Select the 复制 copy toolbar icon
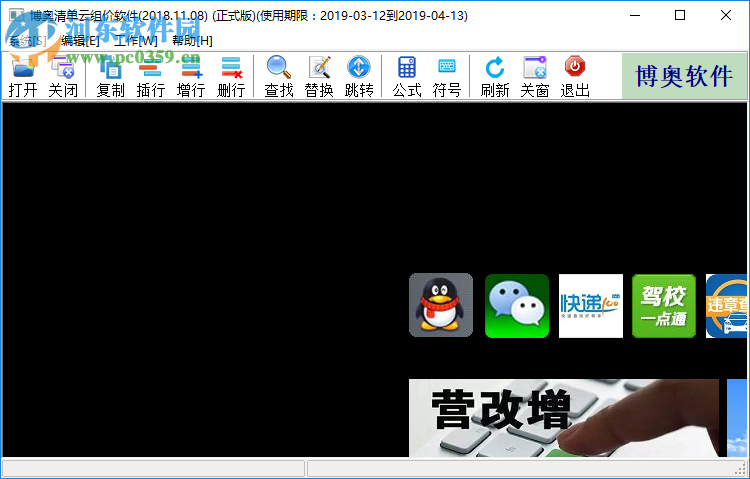Image resolution: width=750 pixels, height=479 pixels. click(x=110, y=77)
